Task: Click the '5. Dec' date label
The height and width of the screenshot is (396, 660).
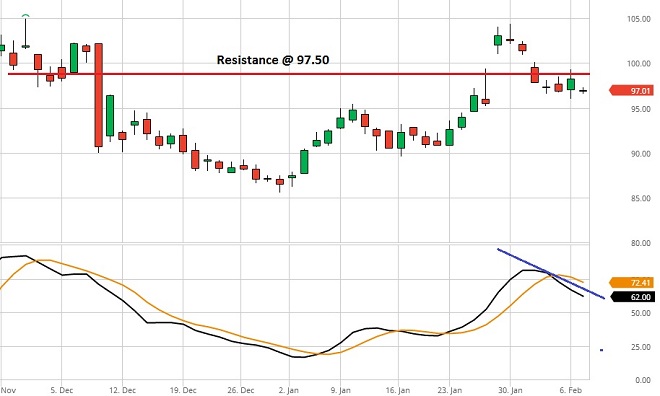Action: pos(61,391)
